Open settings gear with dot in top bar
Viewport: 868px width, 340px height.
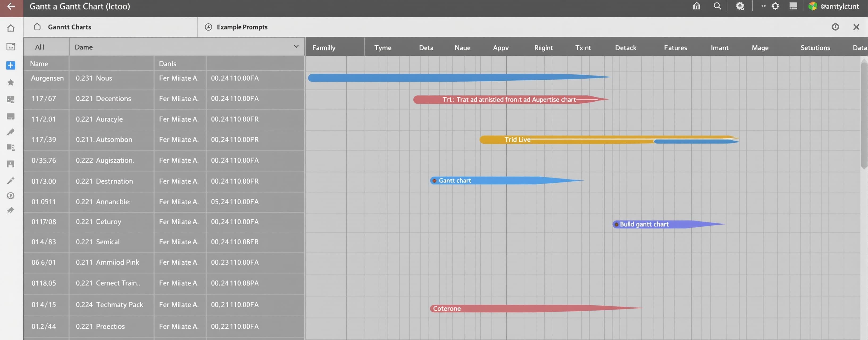pyautogui.click(x=740, y=6)
